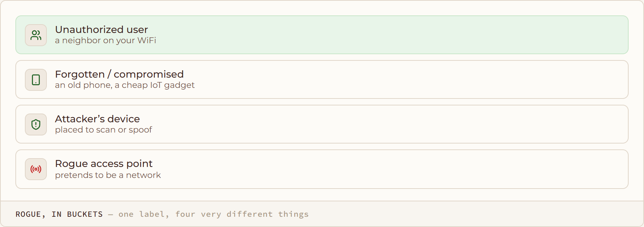
Task: Click the red broadcast icon for Rogue access point
Action: (x=36, y=169)
